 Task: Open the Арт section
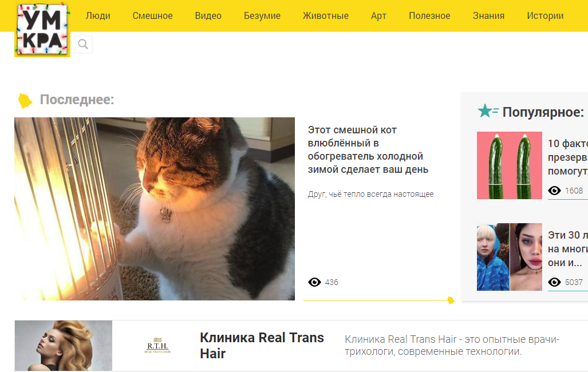(x=379, y=16)
